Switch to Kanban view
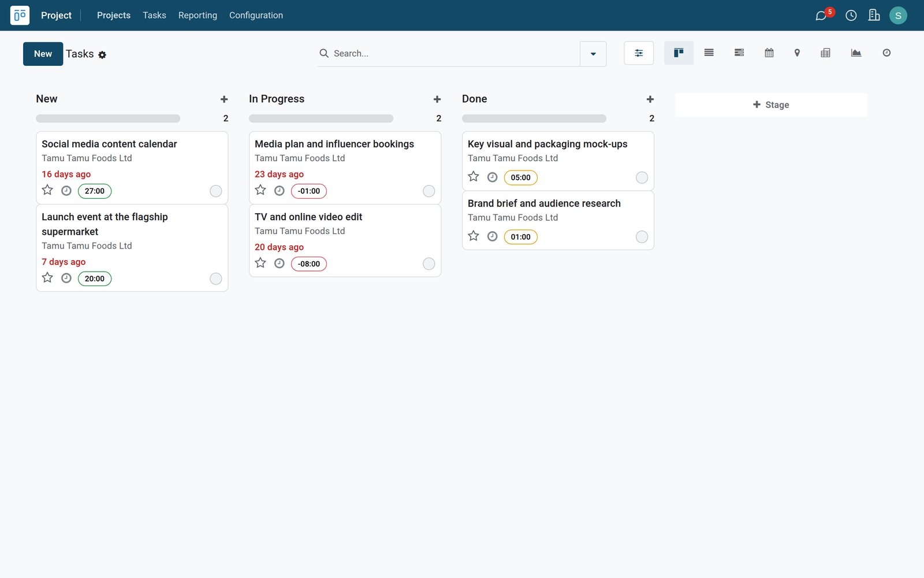The height and width of the screenshot is (578, 924). coord(679,53)
